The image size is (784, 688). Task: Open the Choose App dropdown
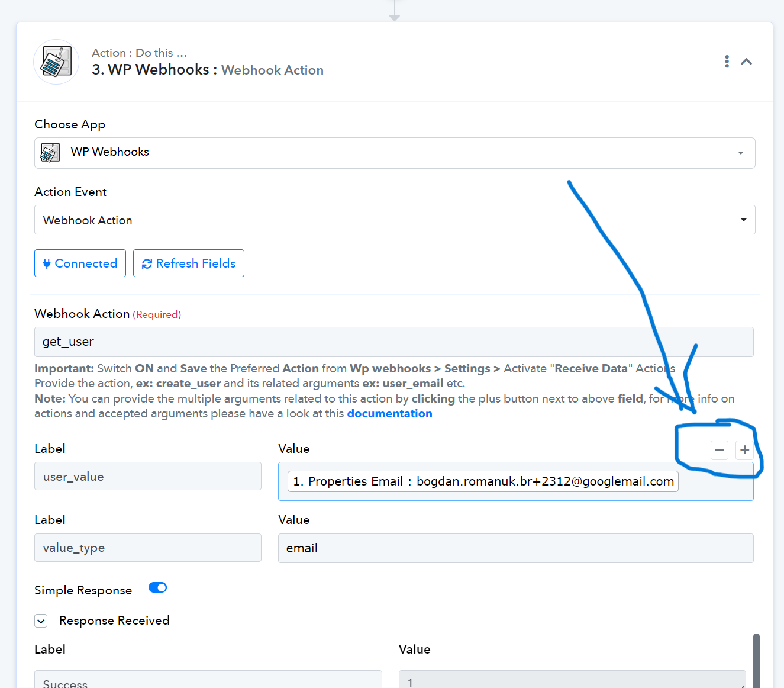pos(395,153)
